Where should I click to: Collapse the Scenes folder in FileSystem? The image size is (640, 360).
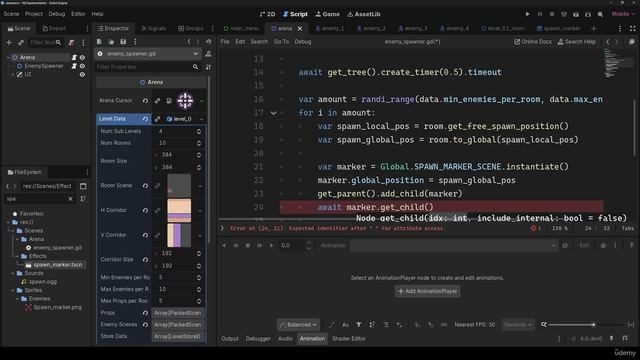[x=13, y=231]
